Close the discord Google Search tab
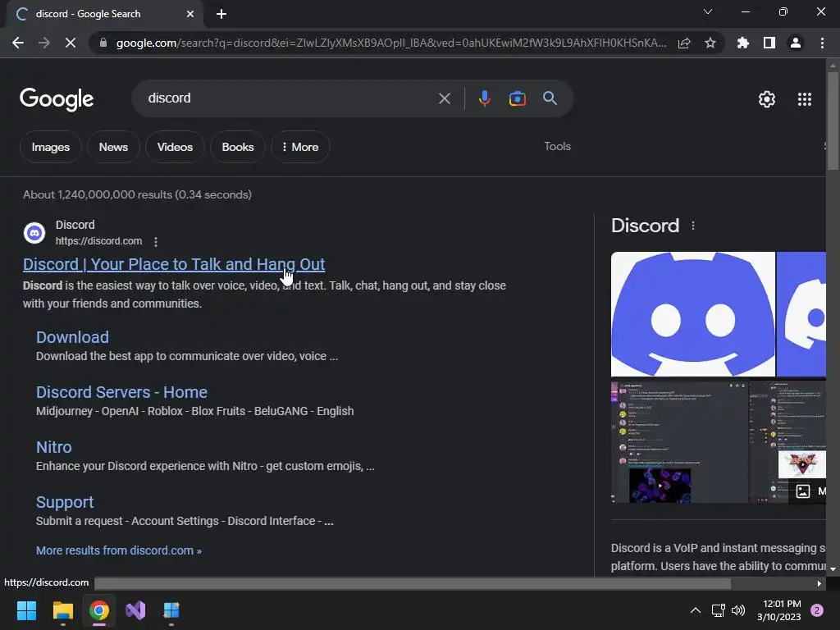 (190, 14)
